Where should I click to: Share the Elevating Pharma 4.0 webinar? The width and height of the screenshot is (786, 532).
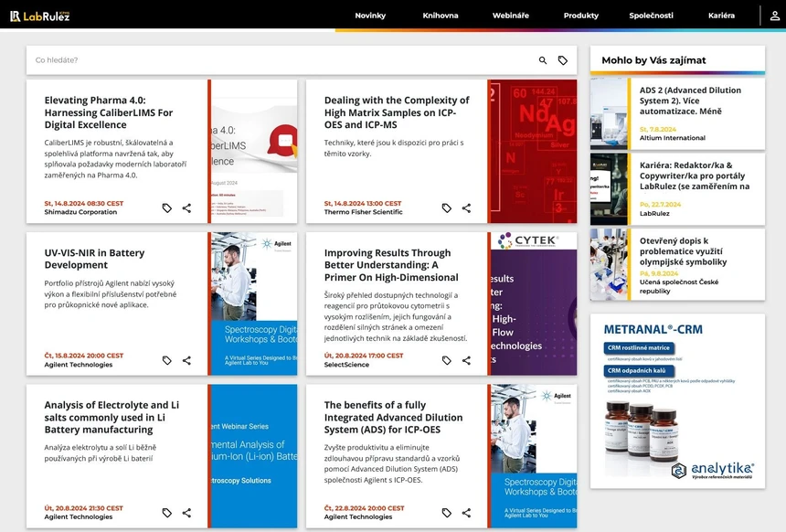click(186, 208)
